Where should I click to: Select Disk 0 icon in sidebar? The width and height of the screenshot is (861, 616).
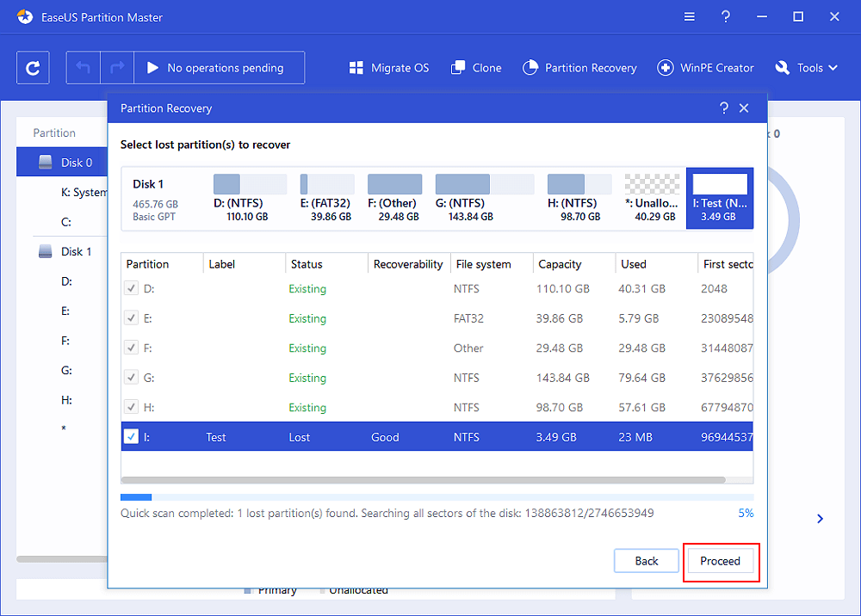click(45, 163)
